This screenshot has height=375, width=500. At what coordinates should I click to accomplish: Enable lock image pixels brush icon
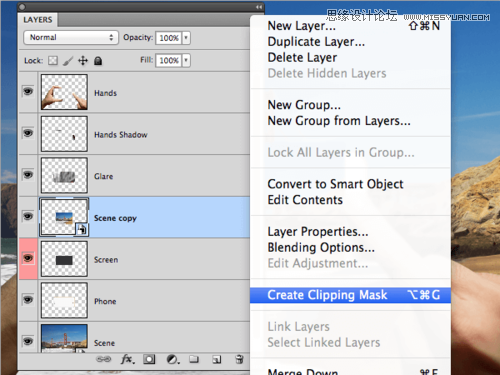(x=68, y=61)
